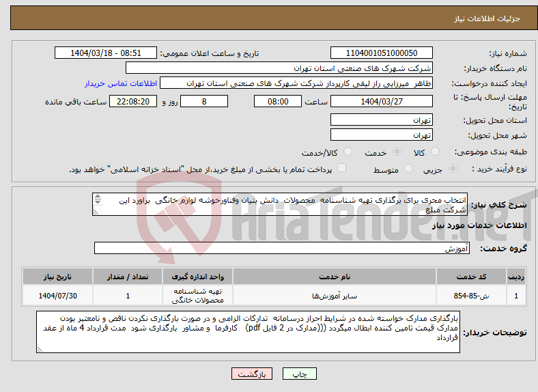Click need date cell 1404/07/30
This screenshot has height=392, width=538.
pos(57,296)
